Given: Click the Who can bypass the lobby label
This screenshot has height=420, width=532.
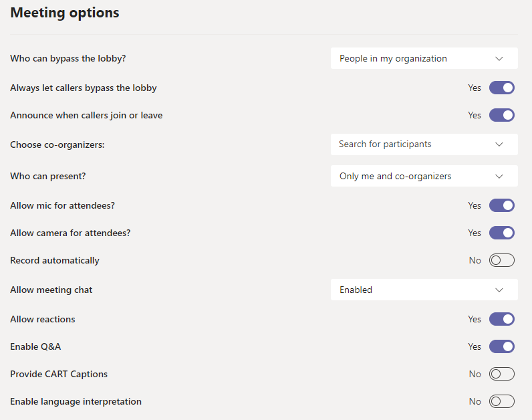Looking at the screenshot, I should click(68, 58).
